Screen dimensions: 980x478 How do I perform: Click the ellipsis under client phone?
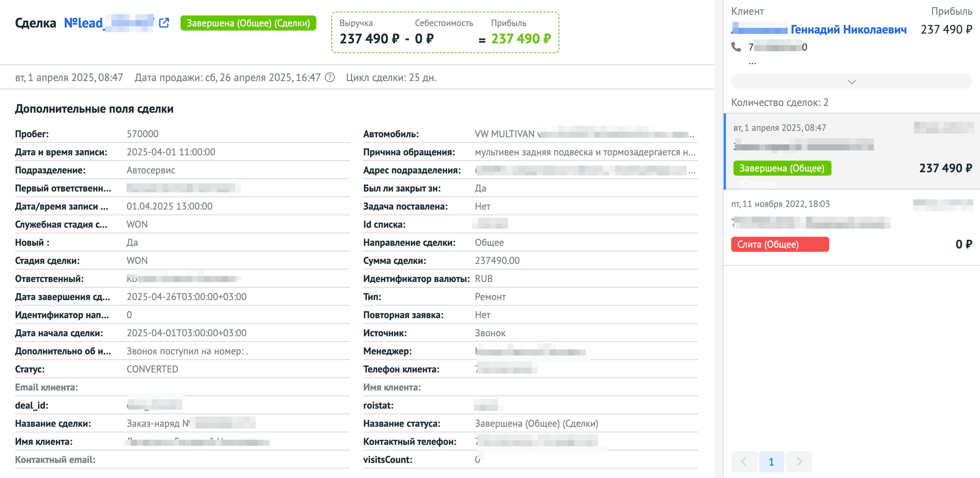(x=752, y=63)
